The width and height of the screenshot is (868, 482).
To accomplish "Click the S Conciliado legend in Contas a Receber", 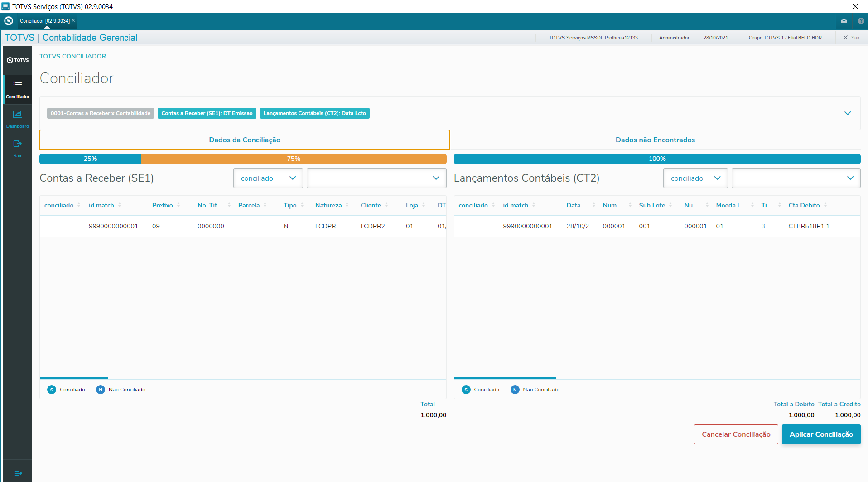I will (x=66, y=390).
